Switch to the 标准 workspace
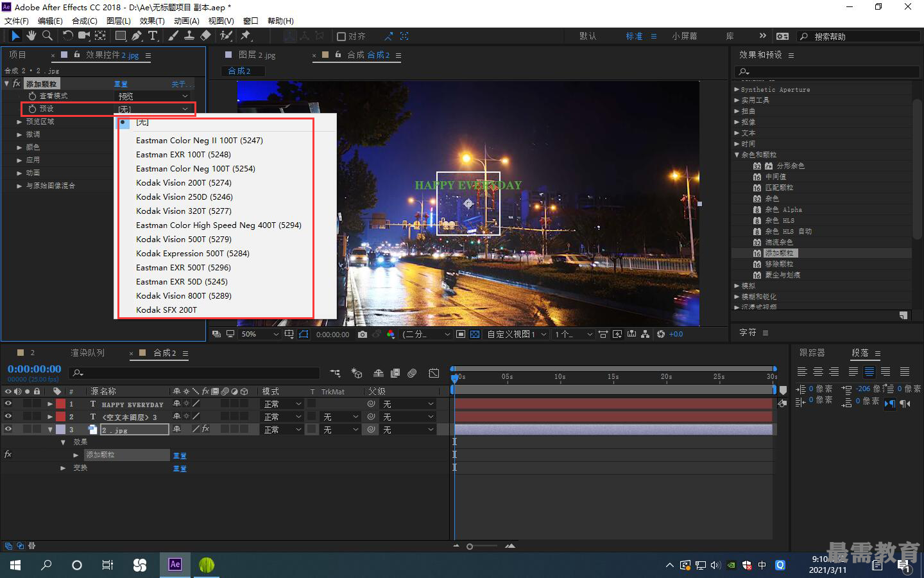This screenshot has width=924, height=578. (634, 37)
